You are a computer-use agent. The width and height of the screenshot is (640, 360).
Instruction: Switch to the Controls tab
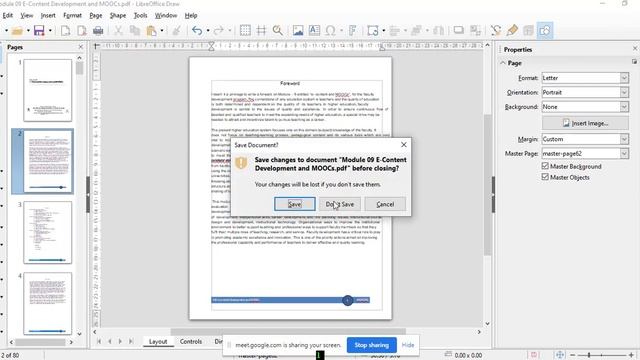tap(191, 341)
